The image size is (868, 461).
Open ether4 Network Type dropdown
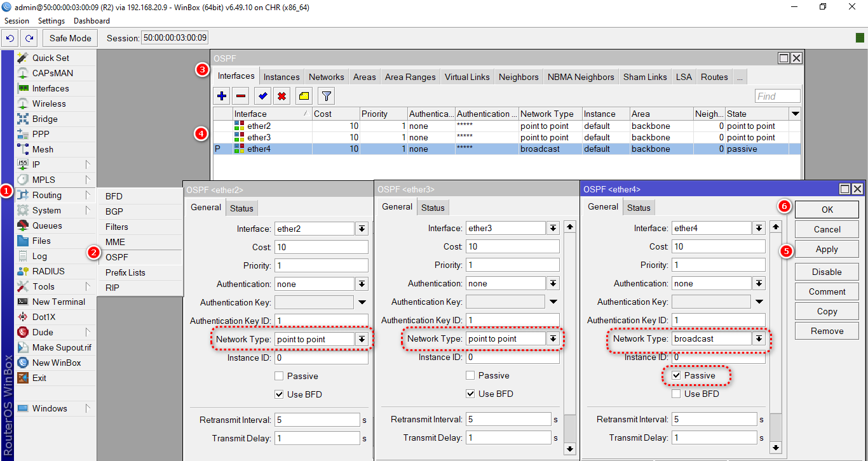pyautogui.click(x=759, y=339)
